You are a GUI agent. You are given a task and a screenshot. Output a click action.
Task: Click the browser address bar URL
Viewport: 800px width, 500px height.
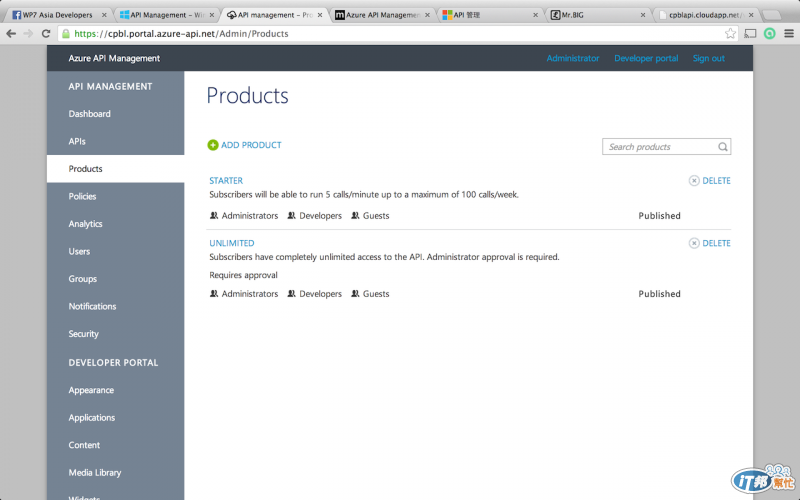point(181,34)
